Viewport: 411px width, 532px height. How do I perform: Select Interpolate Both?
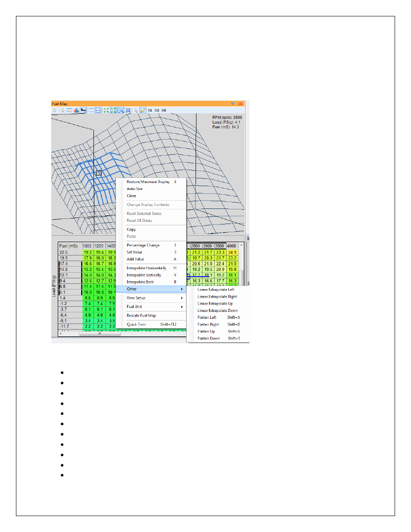click(x=151, y=282)
